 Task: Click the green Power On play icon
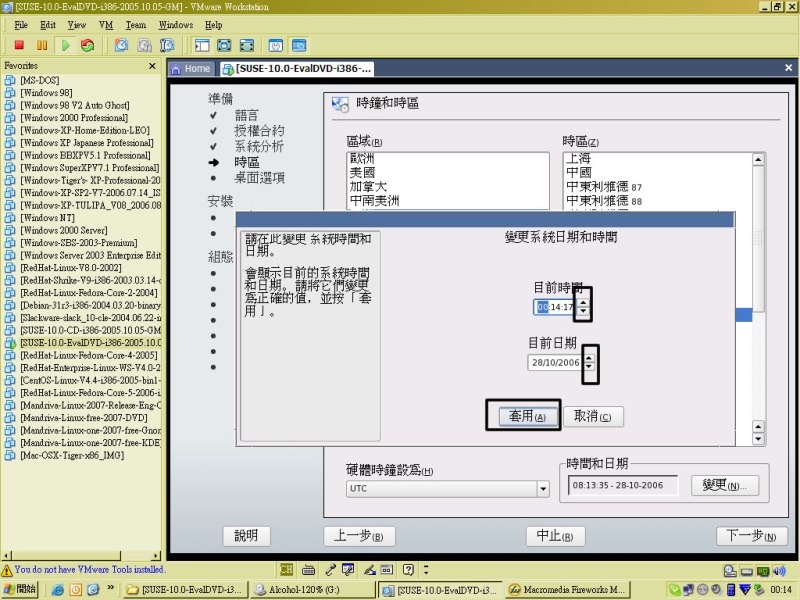point(65,45)
